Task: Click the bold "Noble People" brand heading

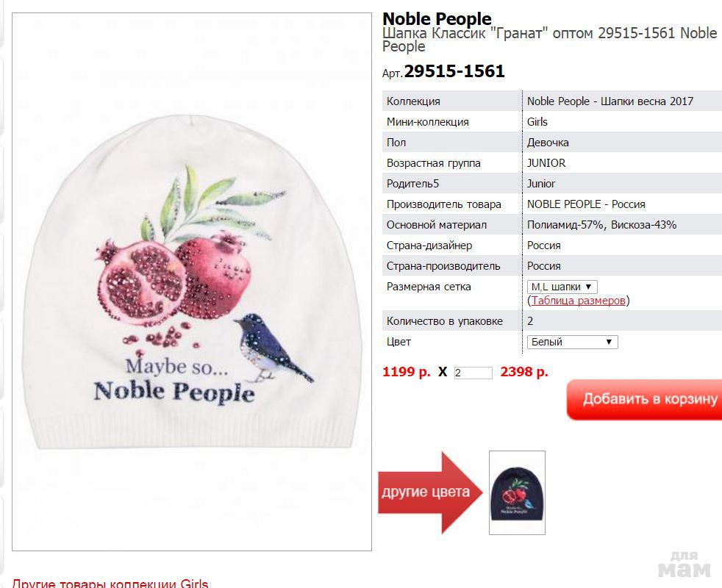Action: (437, 19)
